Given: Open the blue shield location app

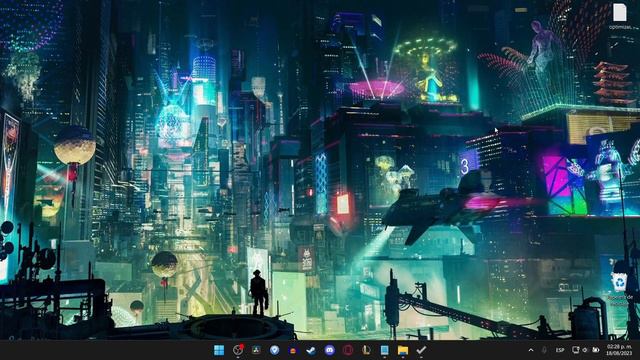Looking at the screenshot, I should (275, 350).
